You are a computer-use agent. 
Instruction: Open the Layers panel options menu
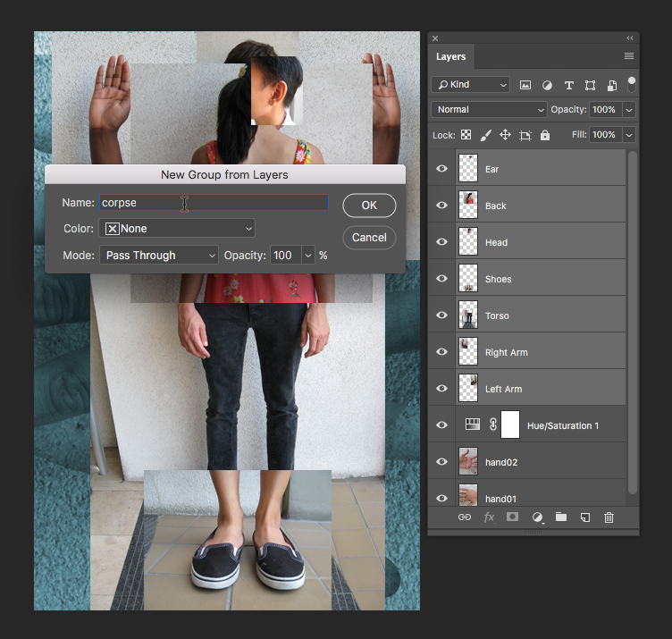(629, 56)
